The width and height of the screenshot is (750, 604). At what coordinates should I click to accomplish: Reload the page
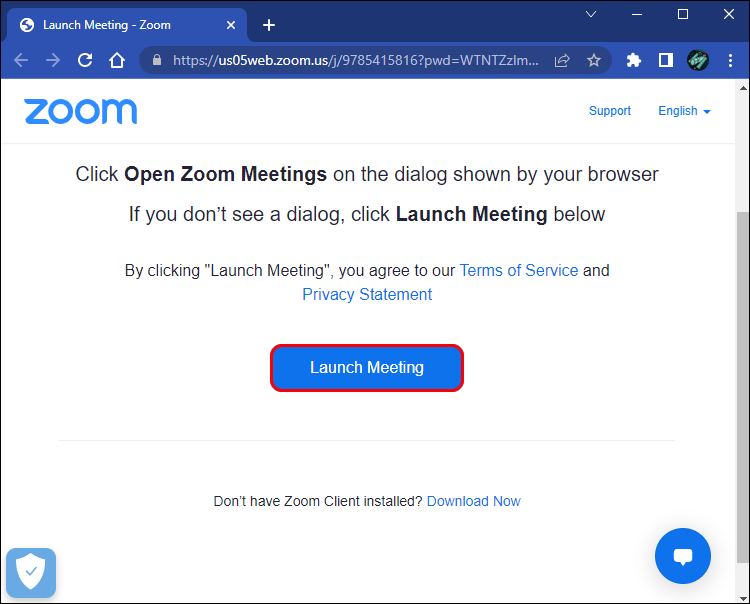(x=85, y=60)
